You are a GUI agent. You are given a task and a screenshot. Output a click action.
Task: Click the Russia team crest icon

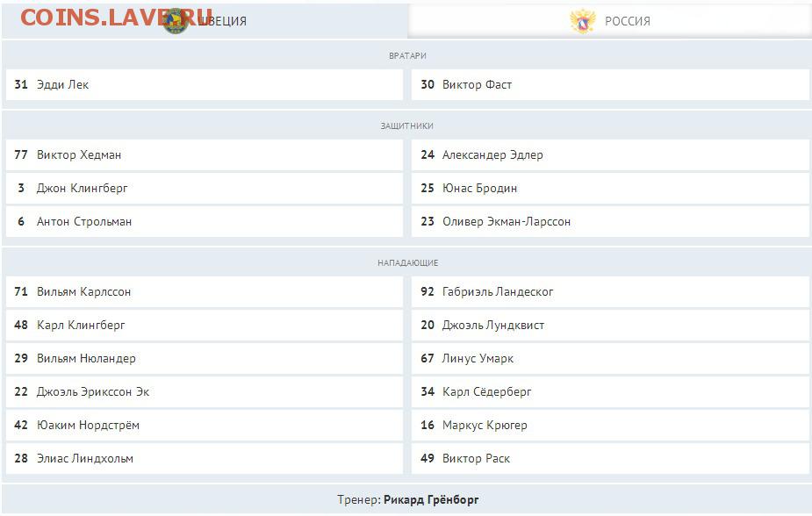[x=582, y=21]
